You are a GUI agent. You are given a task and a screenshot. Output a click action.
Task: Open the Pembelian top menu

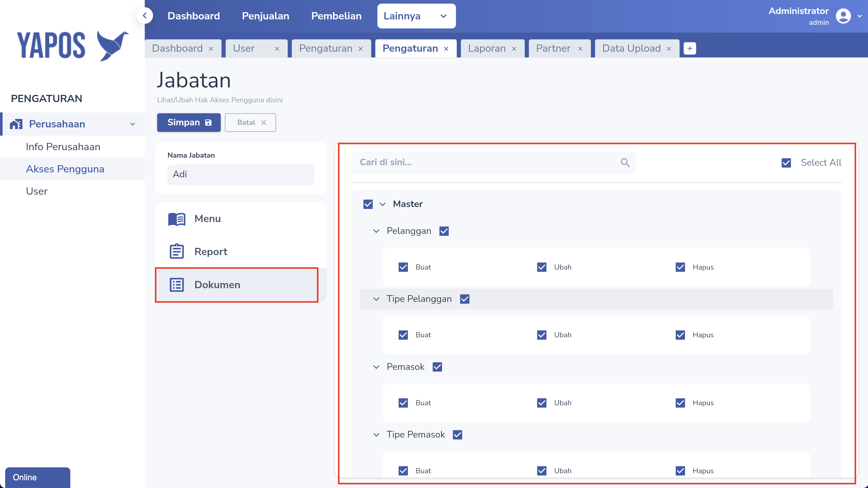pos(336,16)
